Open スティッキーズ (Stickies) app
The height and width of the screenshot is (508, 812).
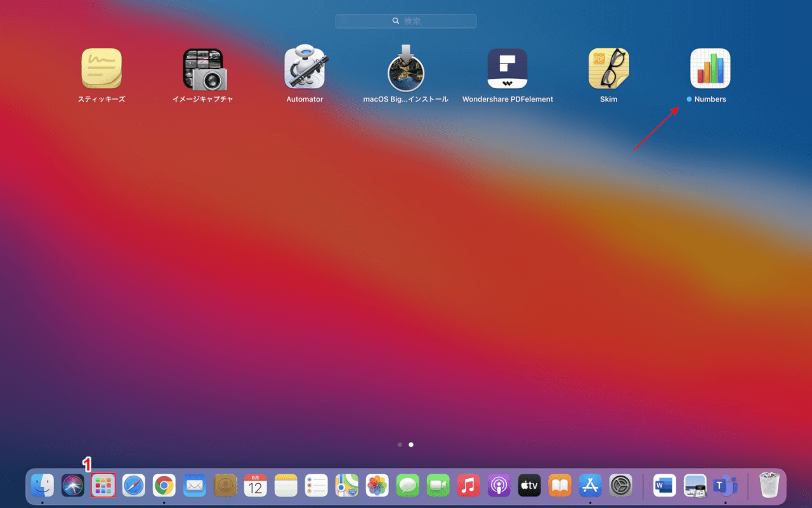[x=101, y=69]
